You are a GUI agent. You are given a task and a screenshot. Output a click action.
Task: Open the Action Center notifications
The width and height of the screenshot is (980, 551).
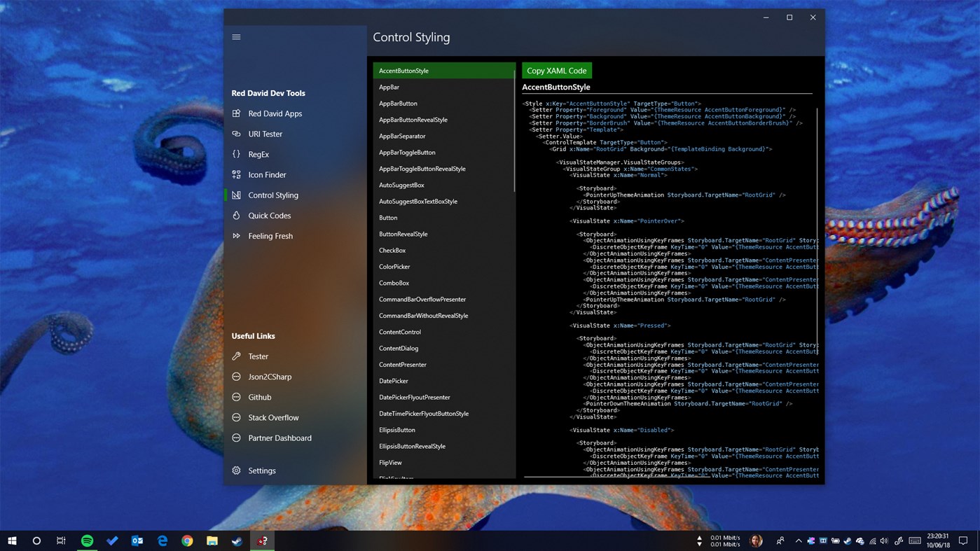pos(963,540)
